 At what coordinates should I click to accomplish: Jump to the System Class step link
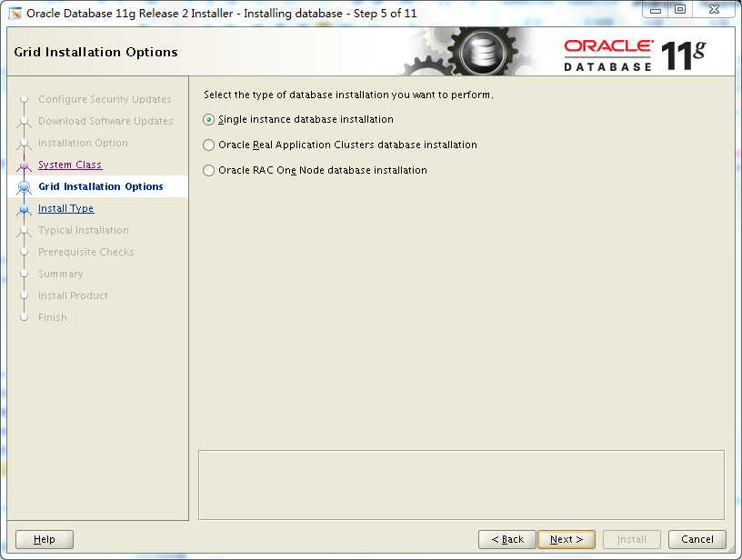pyautogui.click(x=70, y=165)
